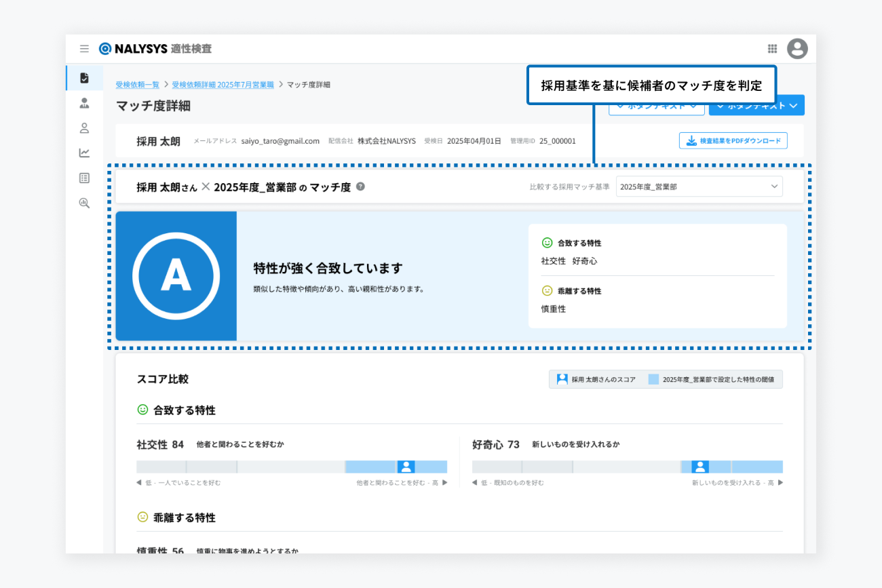Click 好奇心 under 合致する特性 summary
882x588 pixels.
(585, 261)
